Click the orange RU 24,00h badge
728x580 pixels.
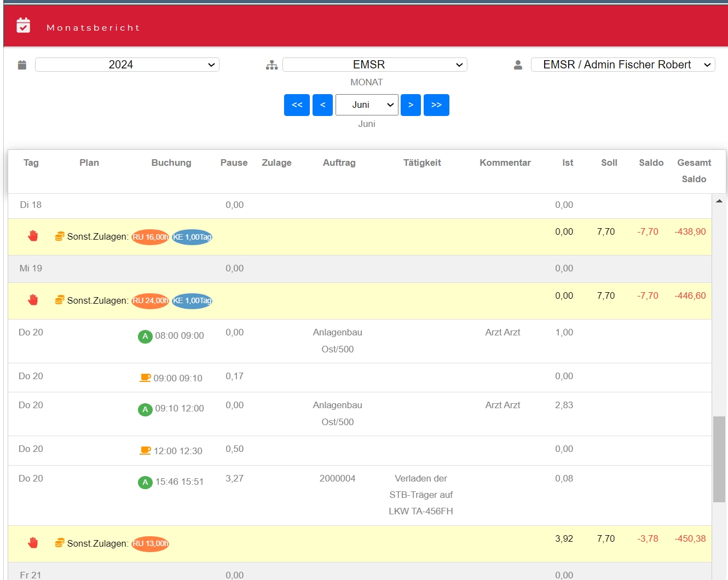click(150, 300)
